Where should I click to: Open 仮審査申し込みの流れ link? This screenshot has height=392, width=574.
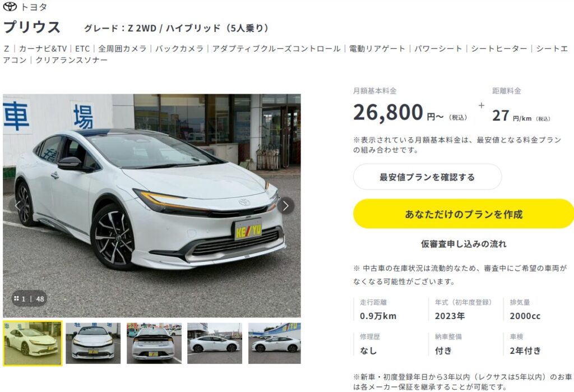point(464,244)
